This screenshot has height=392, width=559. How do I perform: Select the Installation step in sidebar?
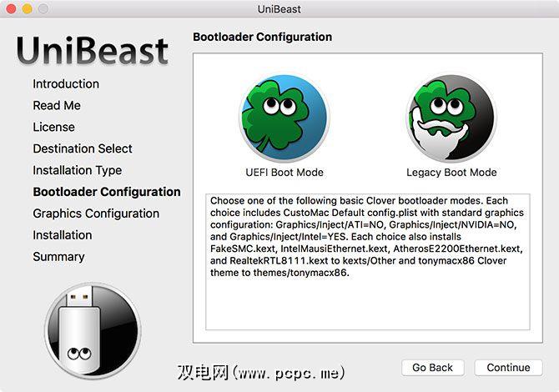point(63,235)
